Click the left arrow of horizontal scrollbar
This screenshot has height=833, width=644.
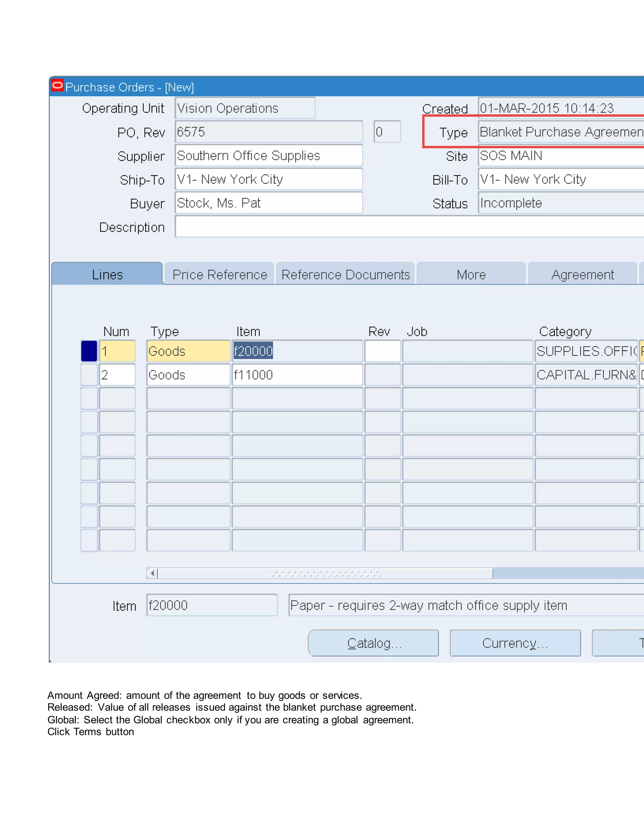(152, 573)
